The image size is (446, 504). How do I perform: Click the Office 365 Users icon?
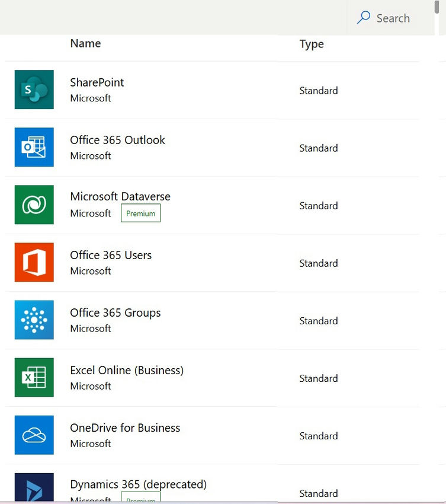(x=34, y=262)
